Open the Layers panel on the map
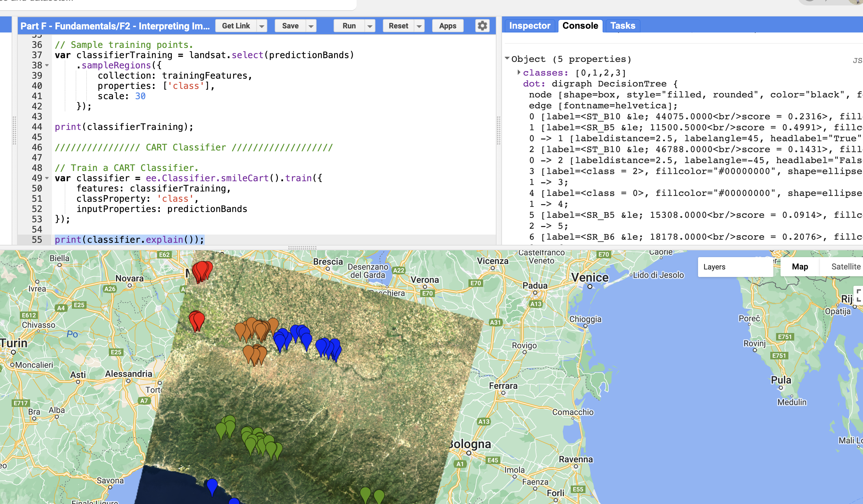 click(735, 267)
